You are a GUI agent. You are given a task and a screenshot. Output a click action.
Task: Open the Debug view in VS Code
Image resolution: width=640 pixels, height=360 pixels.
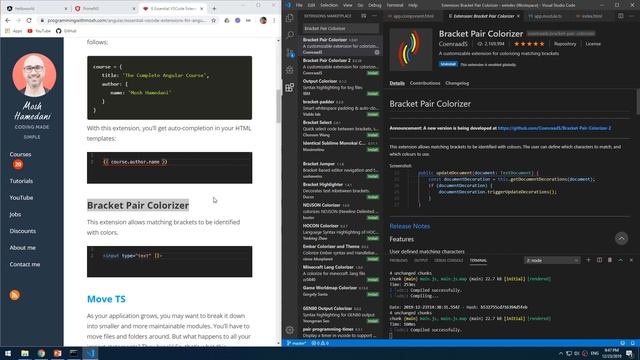[290, 70]
